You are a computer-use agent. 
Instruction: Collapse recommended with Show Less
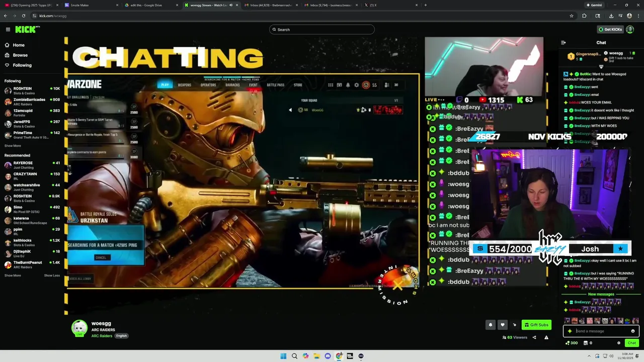52,276
